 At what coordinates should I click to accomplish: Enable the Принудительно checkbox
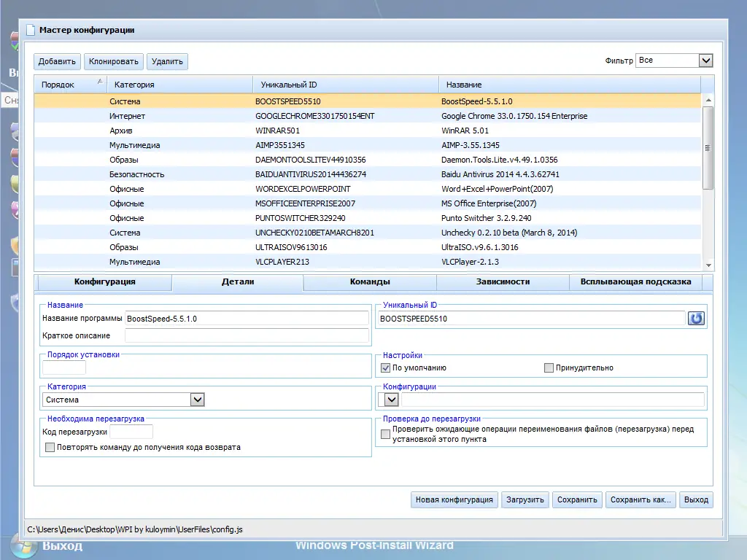click(549, 368)
